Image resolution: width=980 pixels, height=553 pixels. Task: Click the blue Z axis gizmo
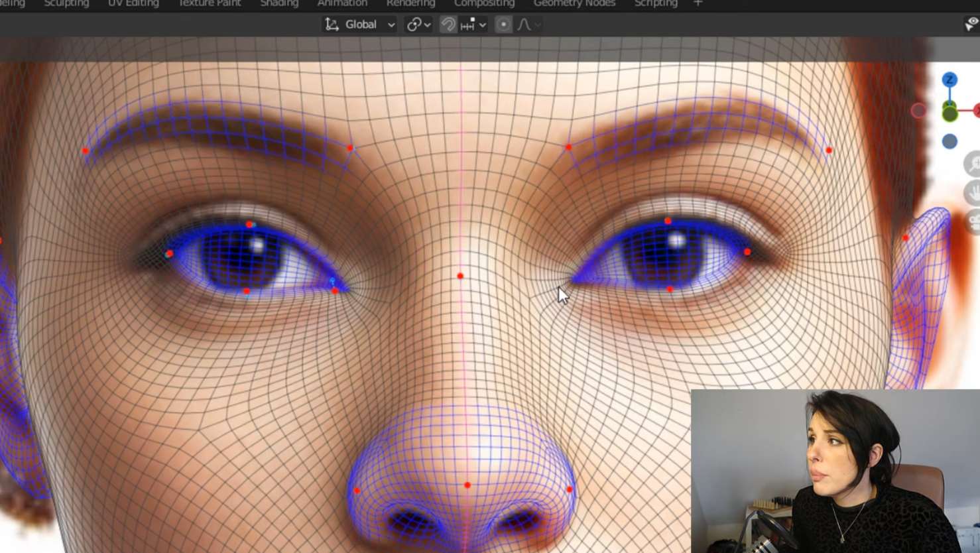point(949,80)
